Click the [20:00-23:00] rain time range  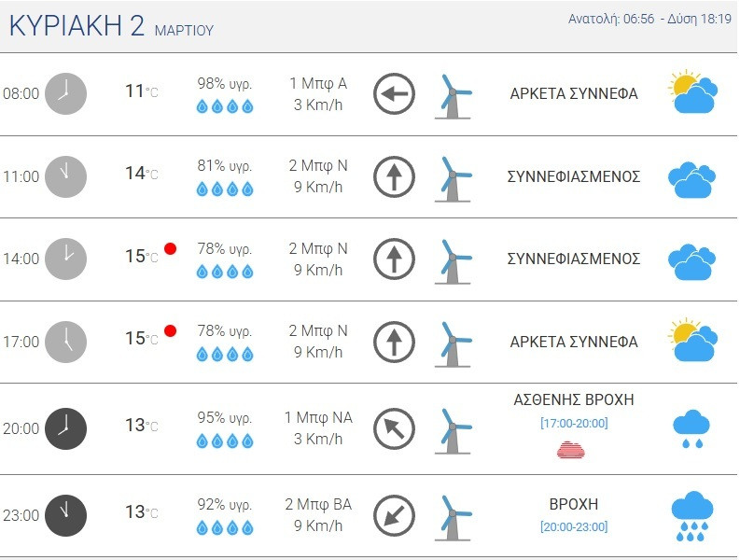point(574,527)
